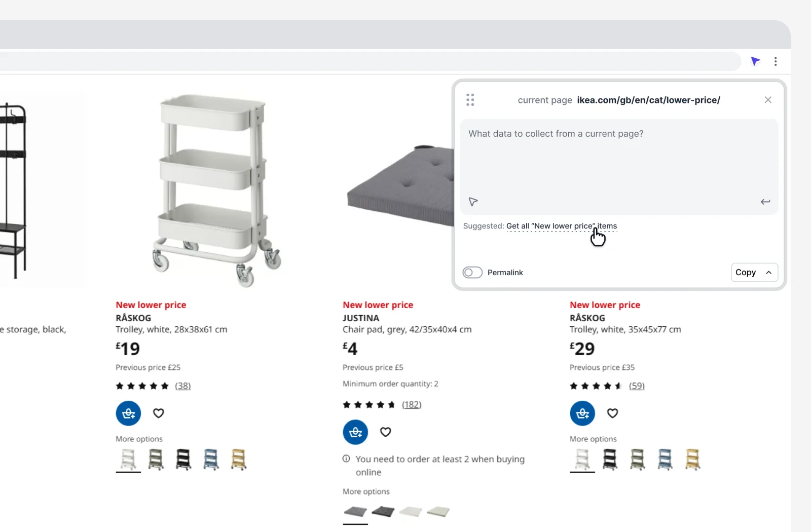Click the element picker pointer icon
The height and width of the screenshot is (532, 811).
coord(473,202)
